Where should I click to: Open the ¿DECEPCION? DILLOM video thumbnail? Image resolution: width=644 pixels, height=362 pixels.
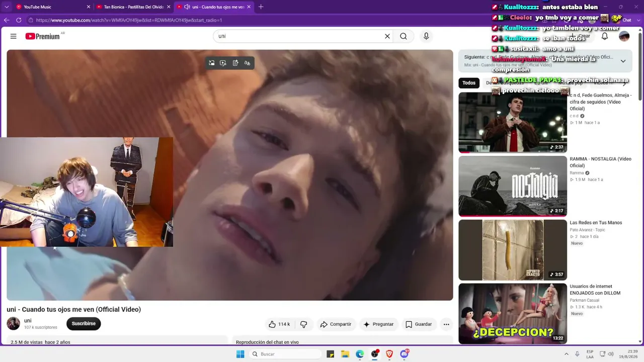click(x=513, y=314)
